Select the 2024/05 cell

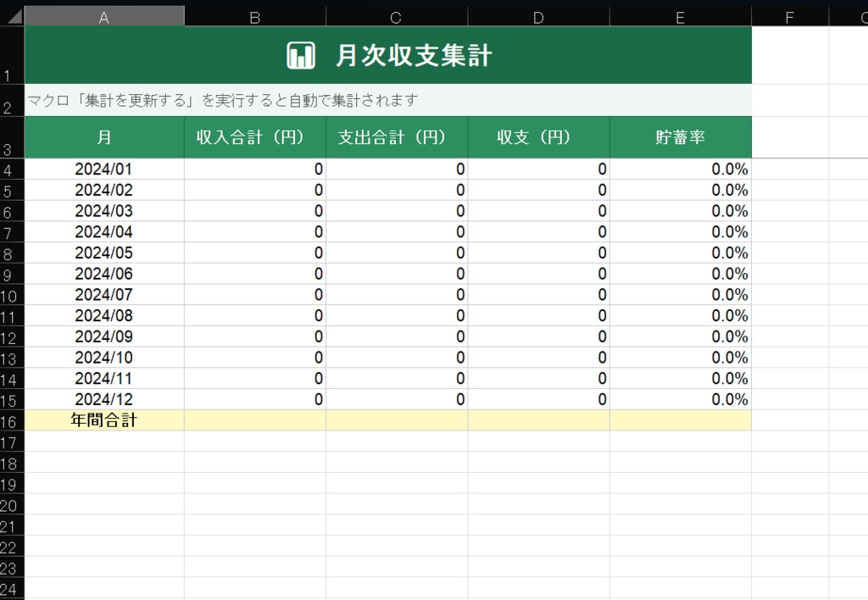[x=104, y=253]
